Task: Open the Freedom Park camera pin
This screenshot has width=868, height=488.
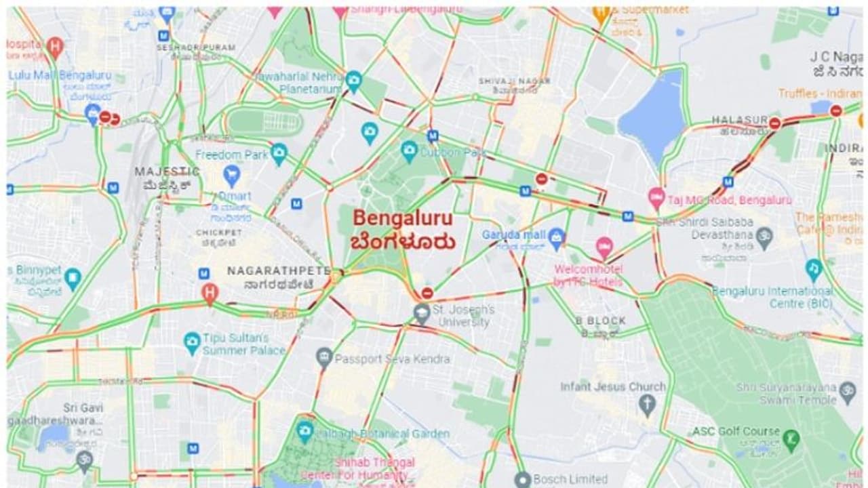Action: [x=279, y=153]
